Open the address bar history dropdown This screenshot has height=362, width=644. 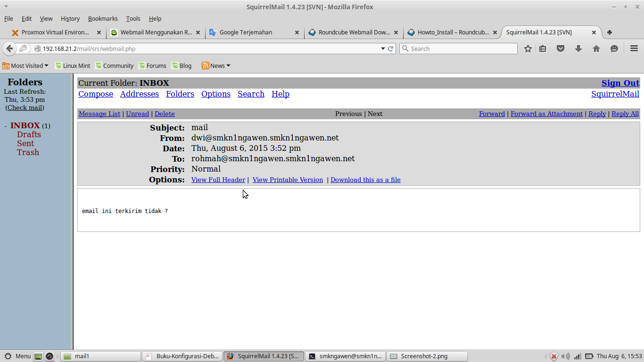383,48
